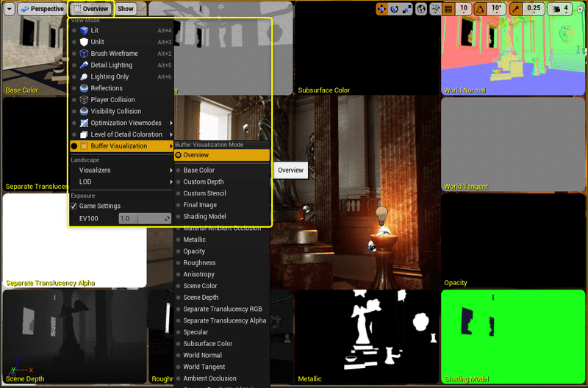588x388 pixels.
Task: Click the Visibility Collision sphere icon
Action: (84, 112)
